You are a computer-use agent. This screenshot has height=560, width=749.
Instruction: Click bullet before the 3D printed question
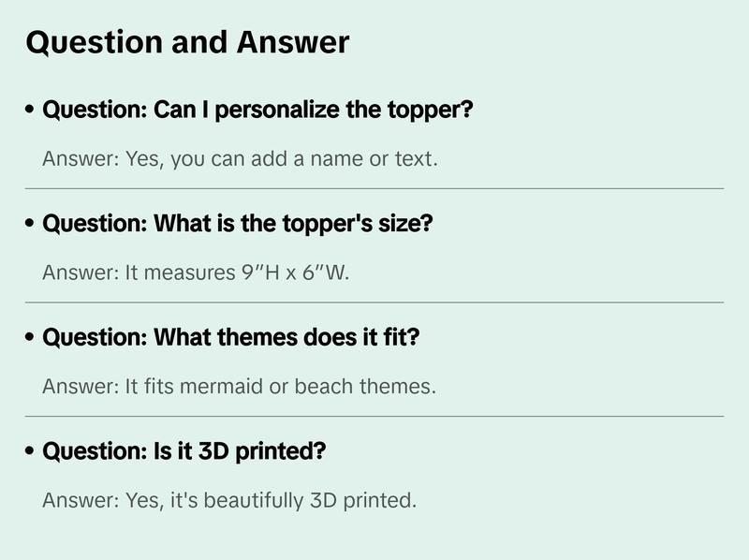click(31, 451)
